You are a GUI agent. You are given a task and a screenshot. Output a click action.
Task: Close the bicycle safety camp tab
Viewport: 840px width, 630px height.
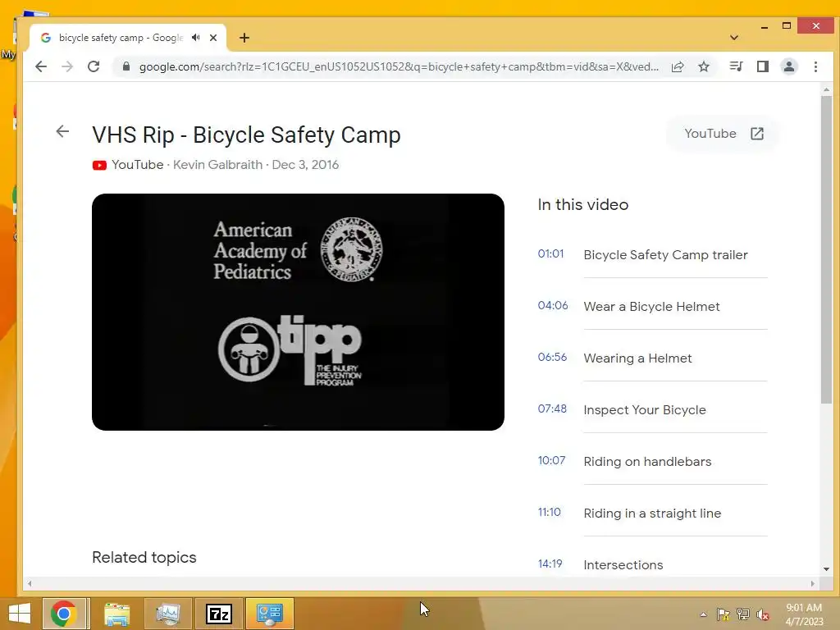coord(213,38)
